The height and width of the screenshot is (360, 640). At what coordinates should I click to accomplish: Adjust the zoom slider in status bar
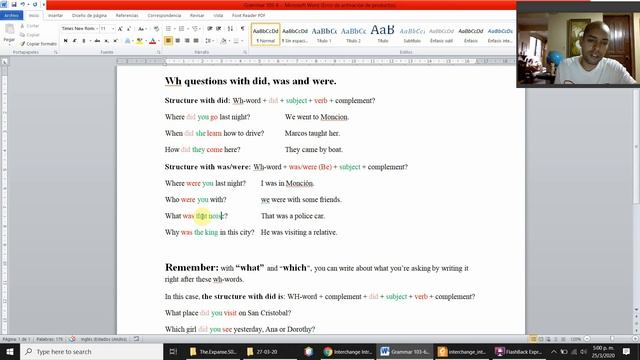point(611,339)
